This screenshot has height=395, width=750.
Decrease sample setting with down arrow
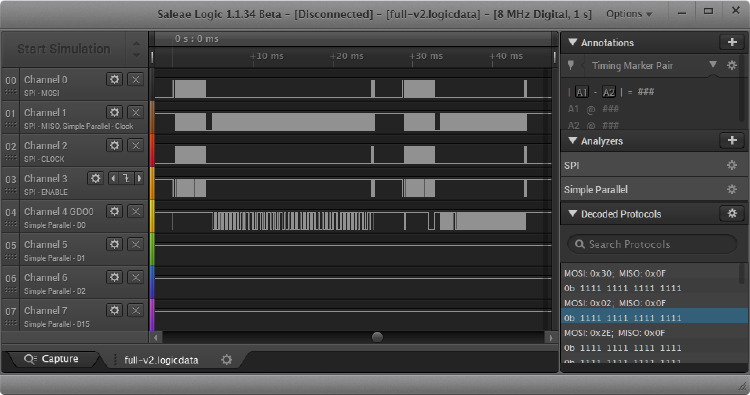coord(136,55)
